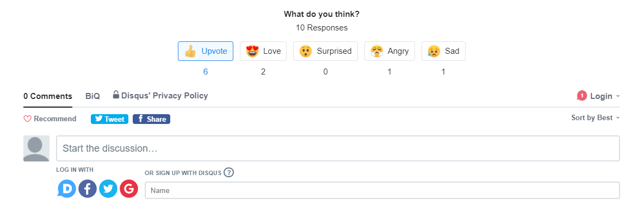Open the BiQ tab

click(92, 96)
